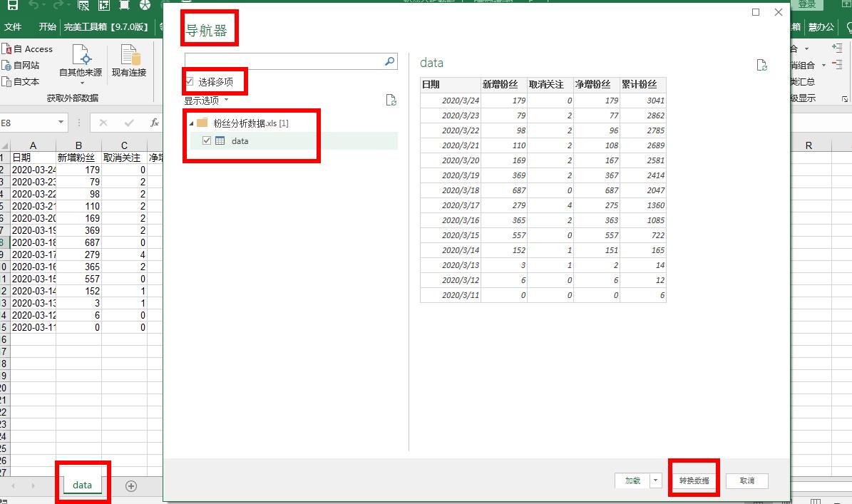Click refresh icon beside Display Options

click(391, 100)
